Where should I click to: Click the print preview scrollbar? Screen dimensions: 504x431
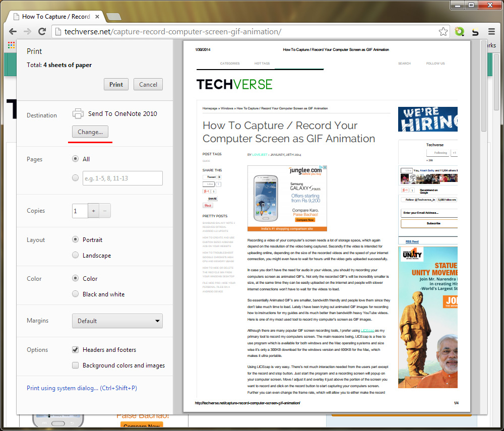point(484,87)
